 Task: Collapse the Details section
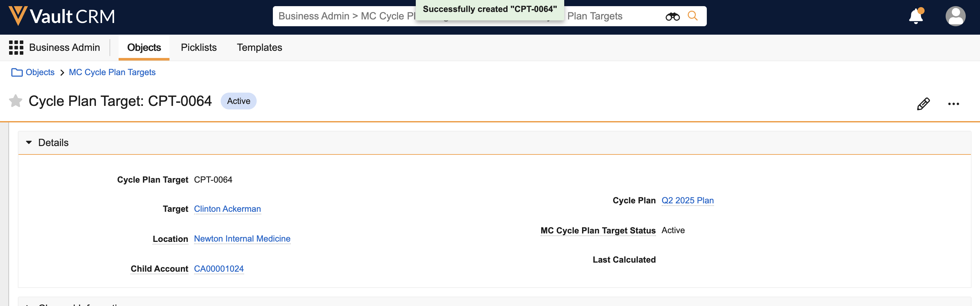pyautogui.click(x=29, y=142)
